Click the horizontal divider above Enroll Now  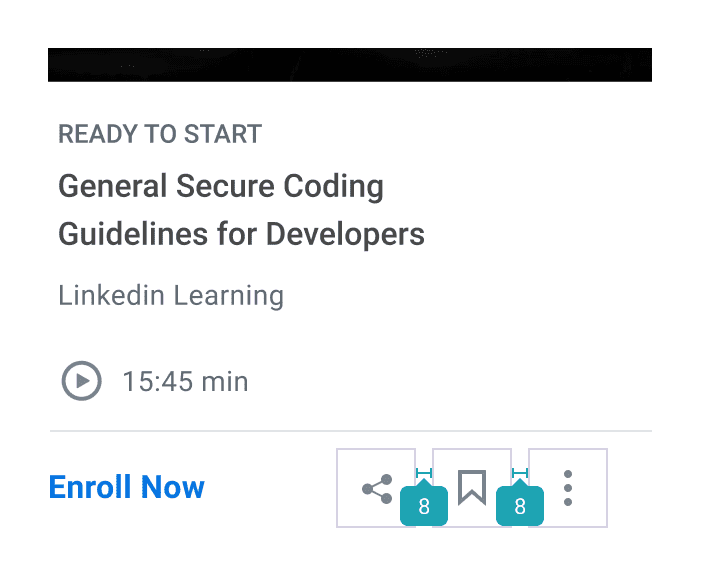[350, 431]
